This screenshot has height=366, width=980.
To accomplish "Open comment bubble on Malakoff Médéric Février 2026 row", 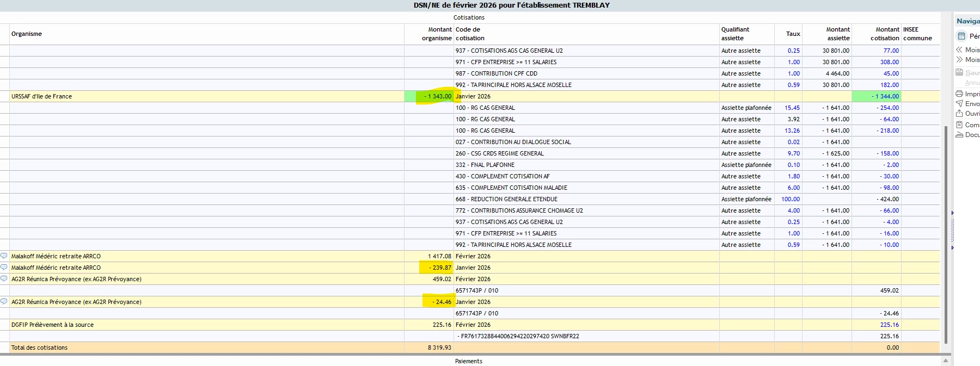I will pos(4,256).
